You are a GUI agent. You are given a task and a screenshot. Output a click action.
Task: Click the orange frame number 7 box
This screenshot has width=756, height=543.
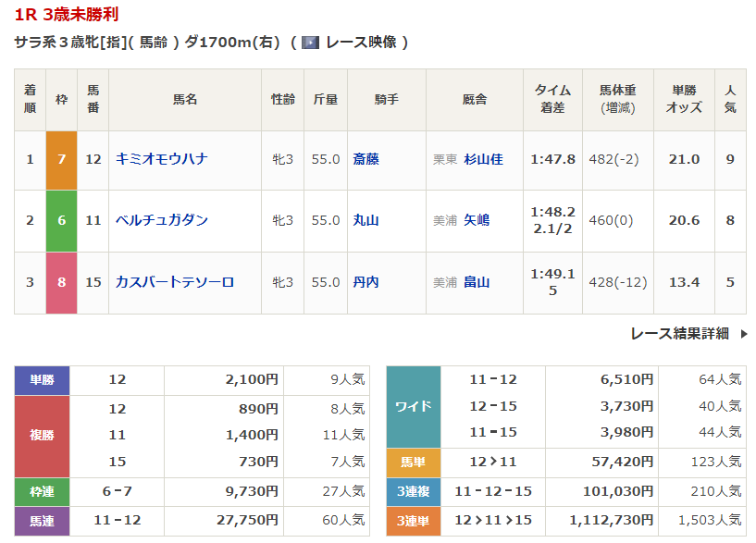point(61,159)
